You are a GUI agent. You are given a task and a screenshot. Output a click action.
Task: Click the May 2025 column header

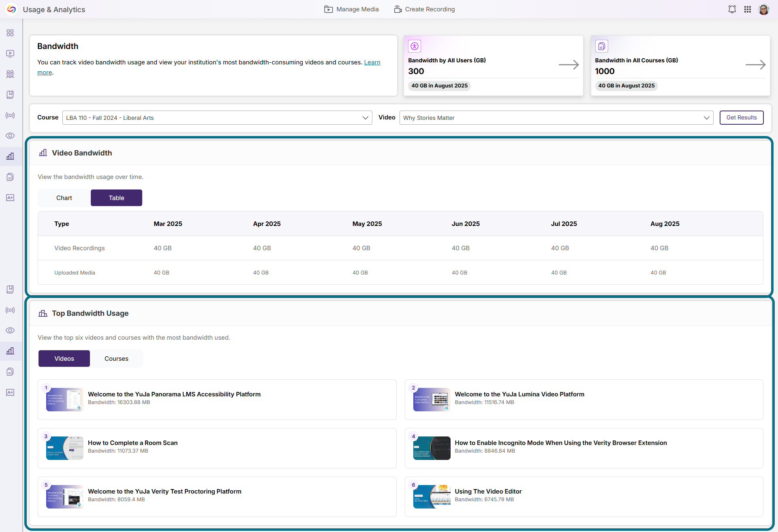point(367,224)
